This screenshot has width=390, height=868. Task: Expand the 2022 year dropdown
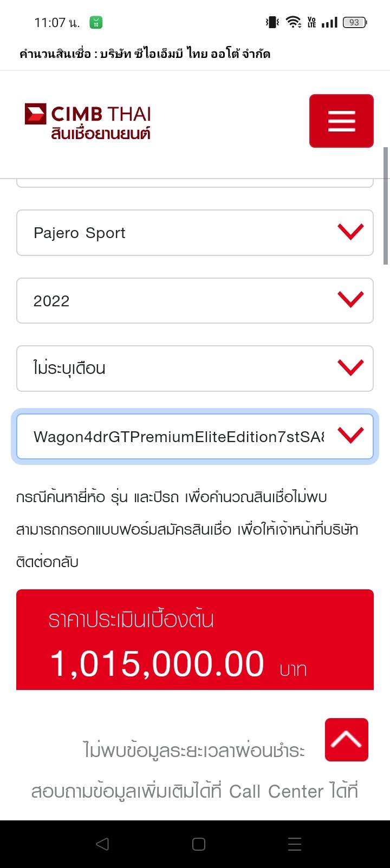(x=195, y=300)
